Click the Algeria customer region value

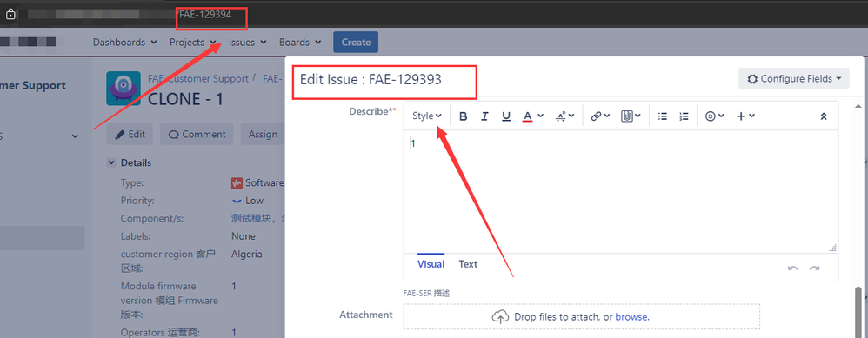point(246,254)
